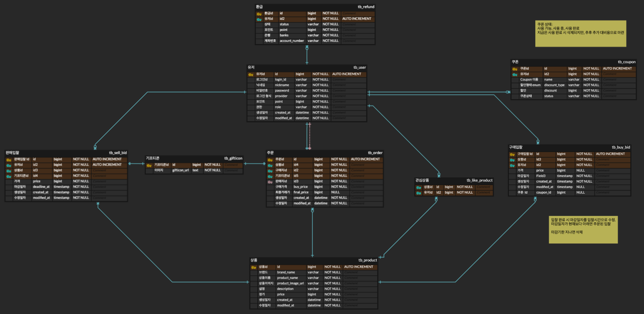Click the account_number column in tb_refund
This screenshot has width=644, height=314.
coord(292,41)
